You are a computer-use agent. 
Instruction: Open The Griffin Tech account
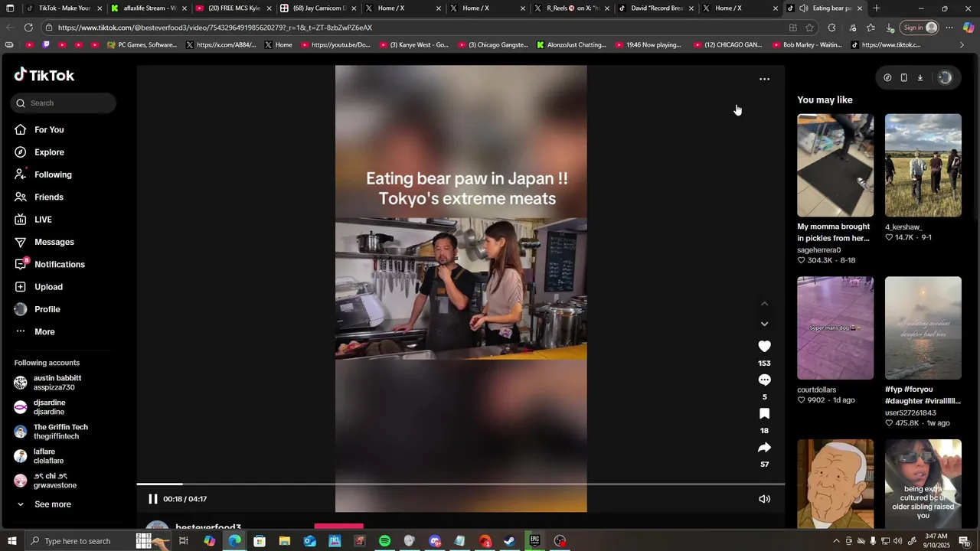click(x=60, y=432)
